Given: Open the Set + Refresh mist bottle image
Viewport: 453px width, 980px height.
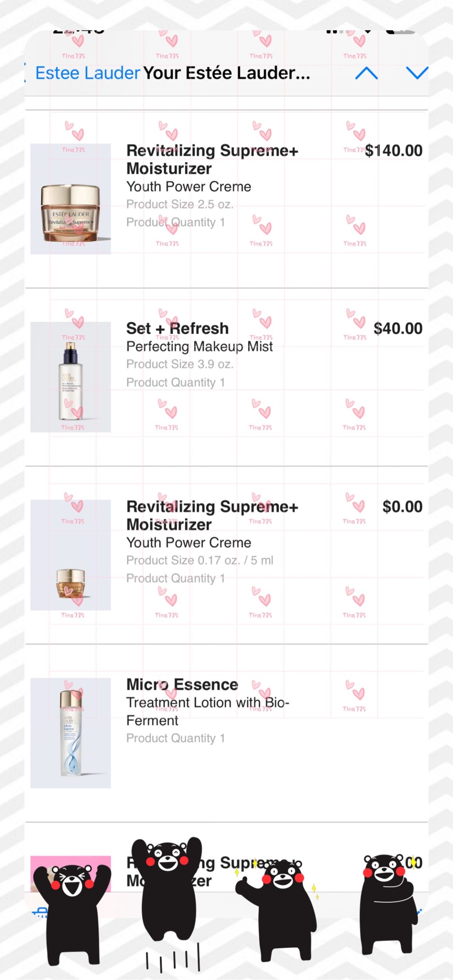Looking at the screenshot, I should pos(71,377).
